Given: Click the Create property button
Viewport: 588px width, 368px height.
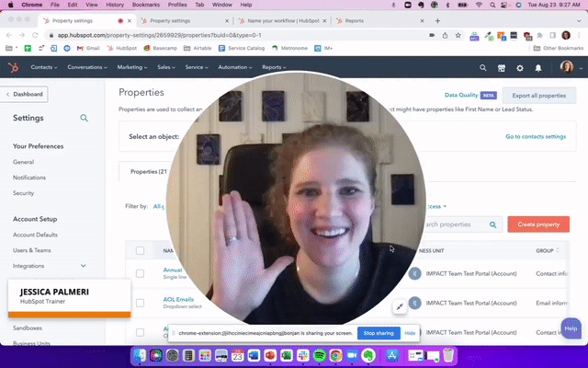Looking at the screenshot, I should click(x=538, y=224).
